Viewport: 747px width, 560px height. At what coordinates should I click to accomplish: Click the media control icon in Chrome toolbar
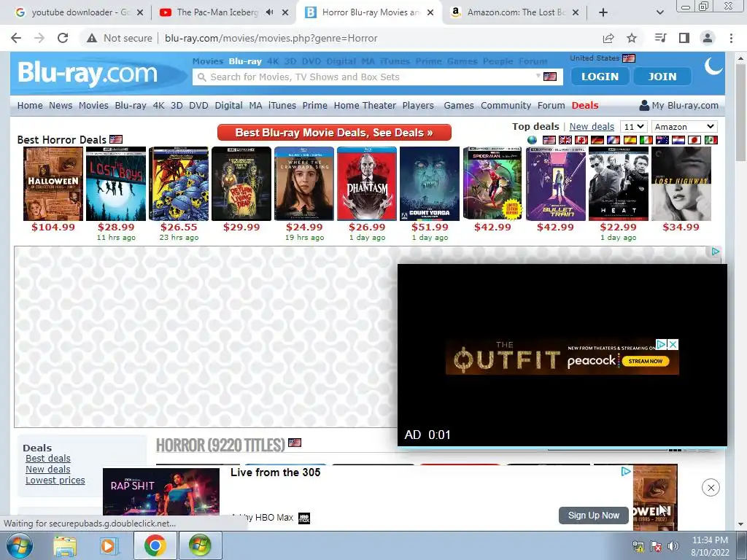coord(661,38)
